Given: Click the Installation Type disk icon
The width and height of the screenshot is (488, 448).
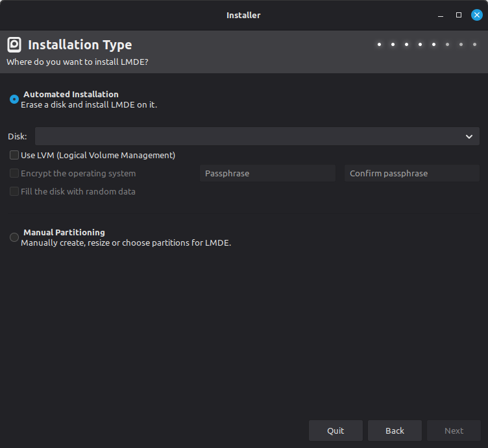Looking at the screenshot, I should tap(14, 45).
